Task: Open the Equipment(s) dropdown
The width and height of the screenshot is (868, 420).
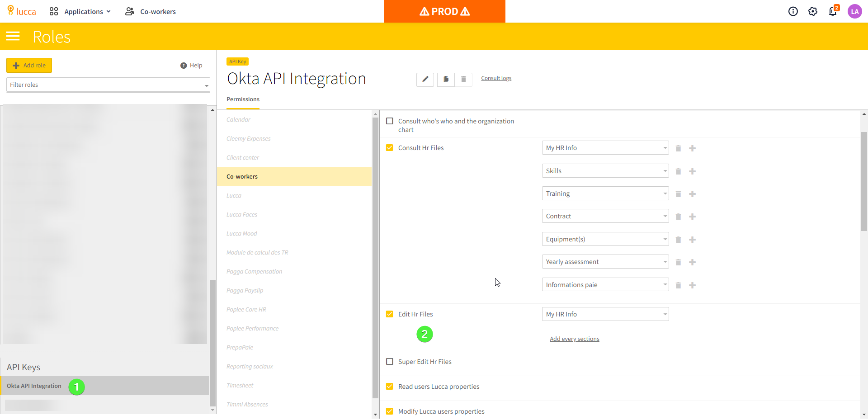Action: 605,239
